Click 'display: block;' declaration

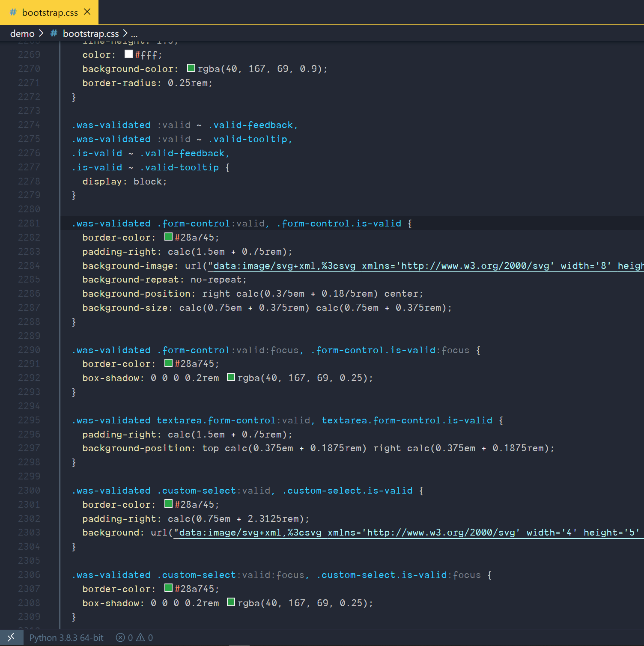125,182
